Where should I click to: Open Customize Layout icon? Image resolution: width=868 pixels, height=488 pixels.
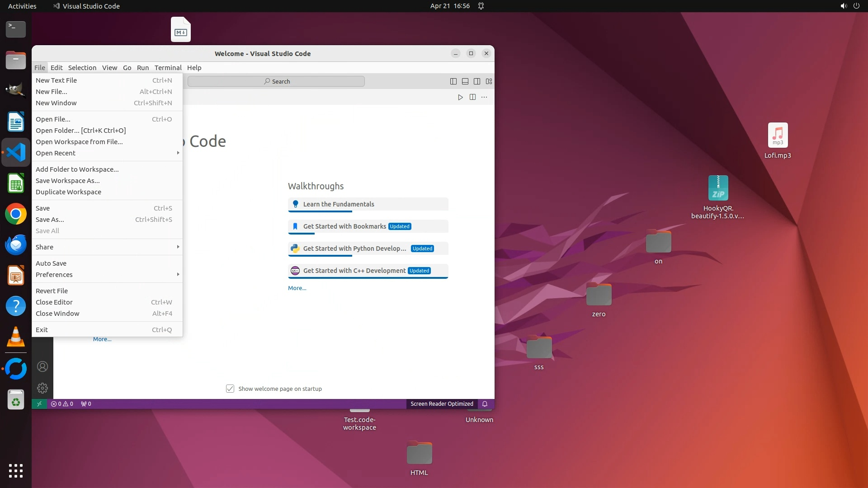[489, 81]
